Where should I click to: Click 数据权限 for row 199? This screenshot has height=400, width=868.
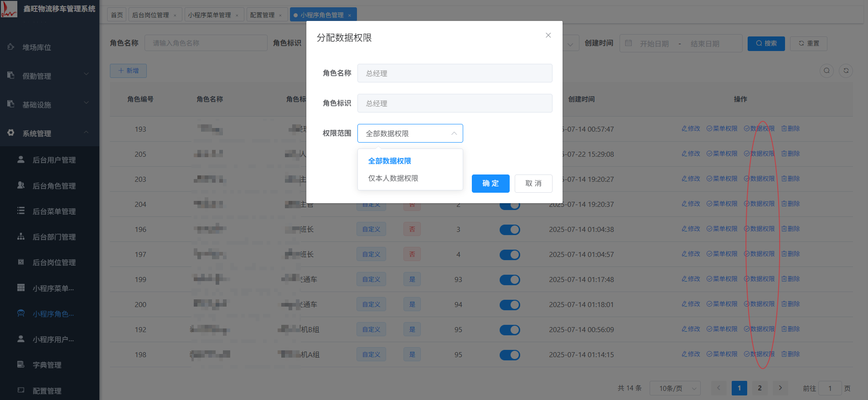click(759, 279)
